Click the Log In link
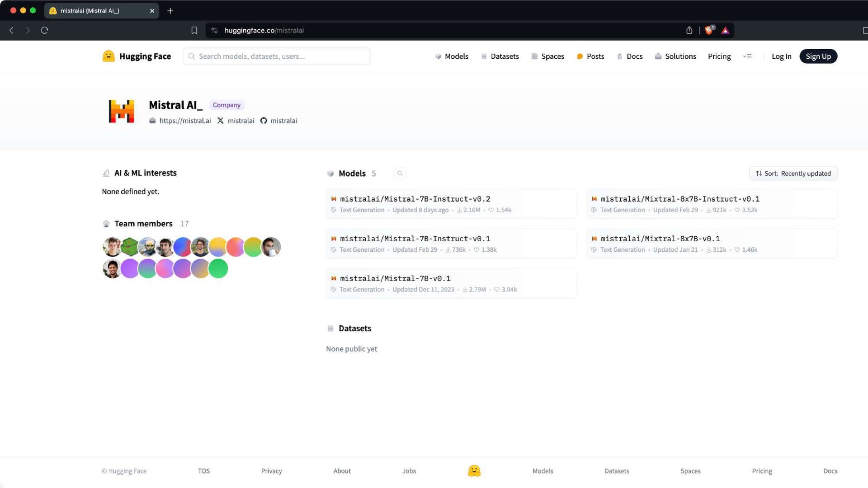The width and height of the screenshot is (868, 488). (781, 56)
